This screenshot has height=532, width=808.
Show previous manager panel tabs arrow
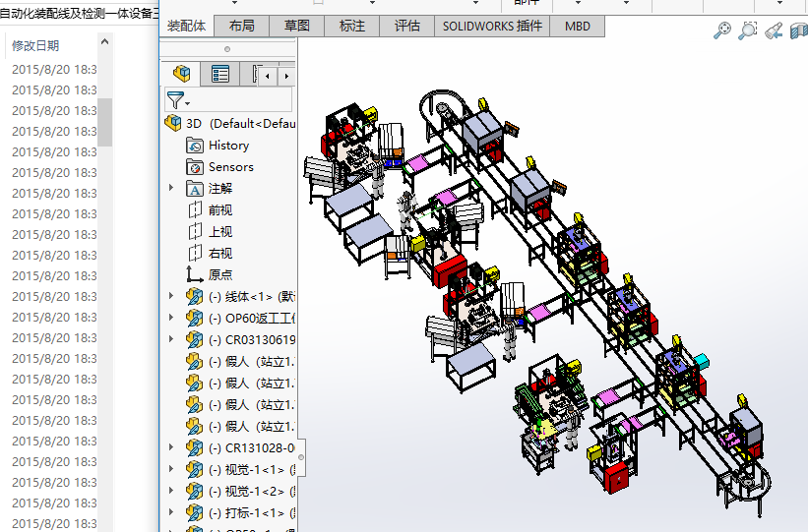(x=268, y=77)
